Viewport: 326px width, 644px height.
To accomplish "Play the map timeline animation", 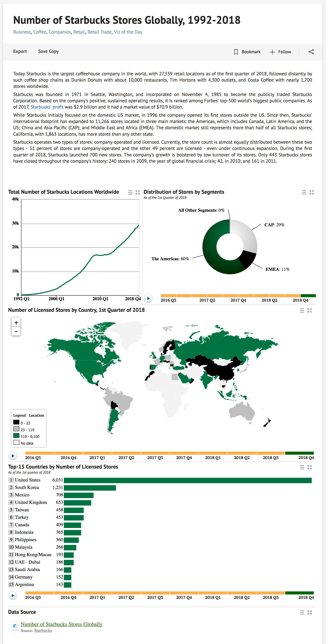I will click(x=13, y=456).
